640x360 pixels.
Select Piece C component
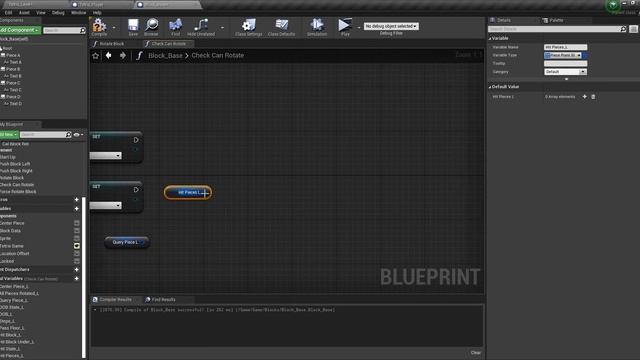tap(13, 83)
